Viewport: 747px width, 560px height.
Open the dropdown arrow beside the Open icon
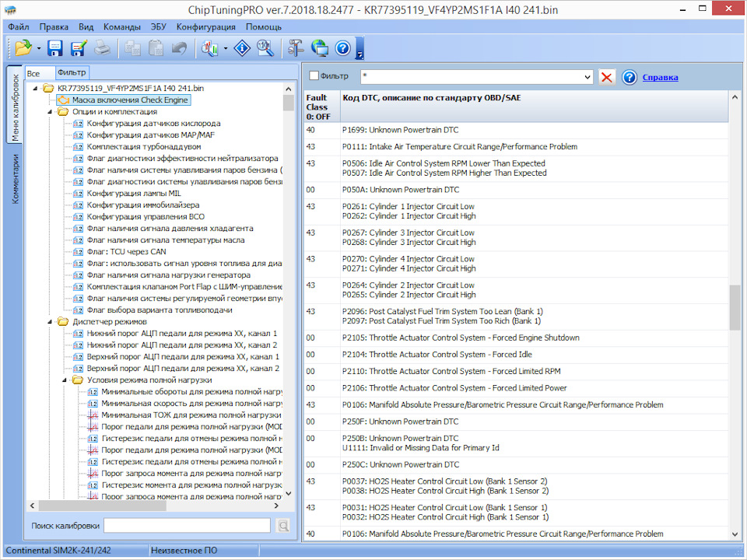(x=38, y=49)
